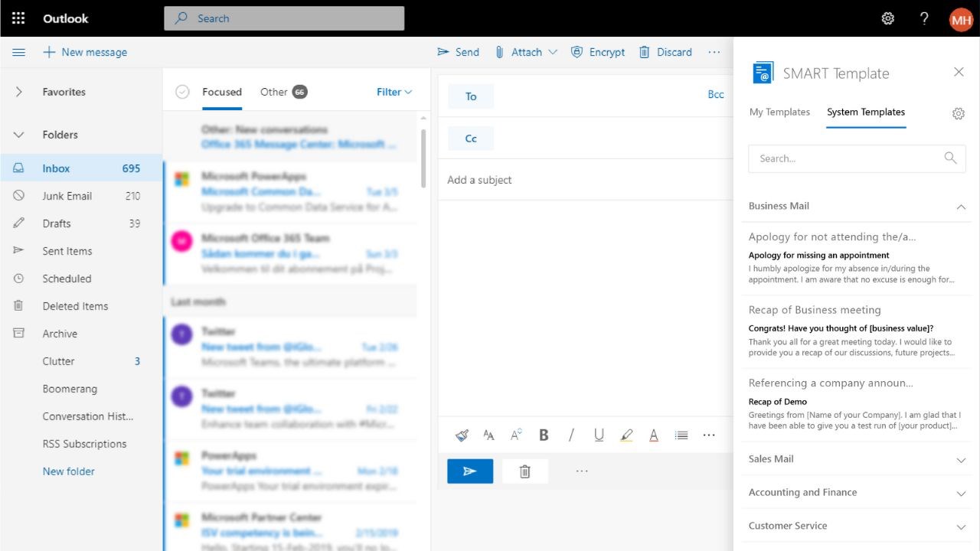Open RSS Subscriptions folder

pyautogui.click(x=81, y=444)
